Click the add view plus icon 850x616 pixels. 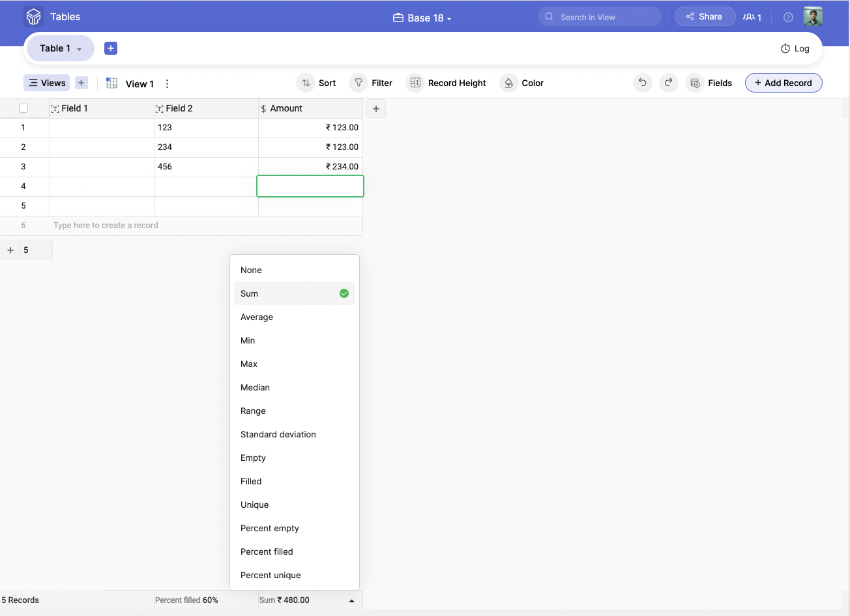click(81, 83)
